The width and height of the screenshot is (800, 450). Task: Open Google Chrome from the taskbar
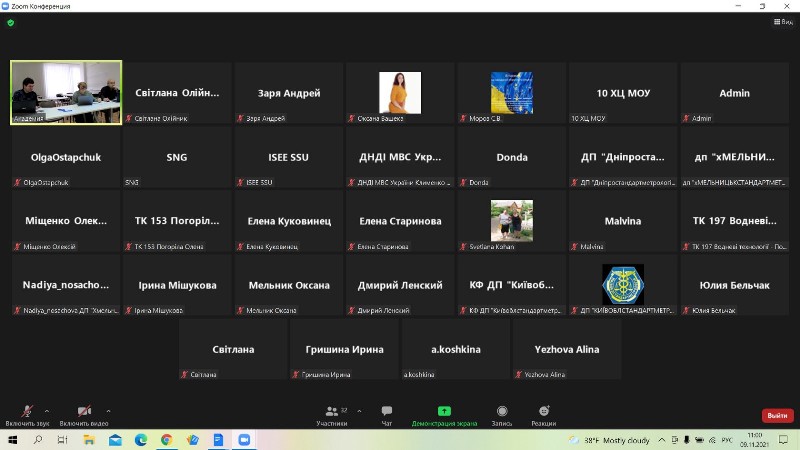coord(166,439)
